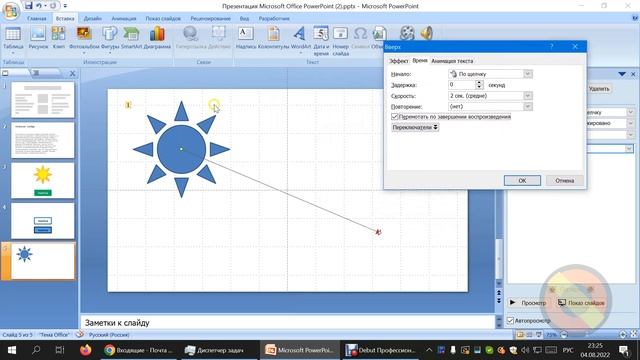Confirm dialog with the OK button
The image size is (640, 360).
(522, 180)
